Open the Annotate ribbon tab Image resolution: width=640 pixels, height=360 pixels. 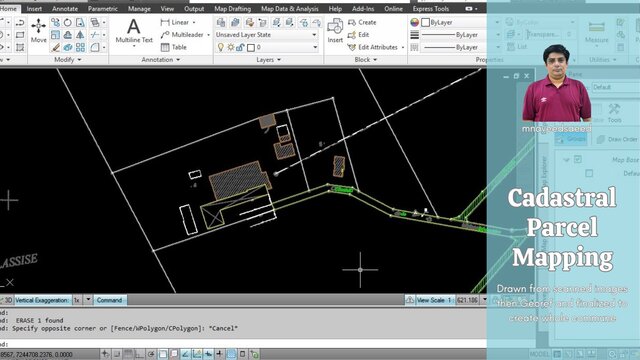pos(65,9)
